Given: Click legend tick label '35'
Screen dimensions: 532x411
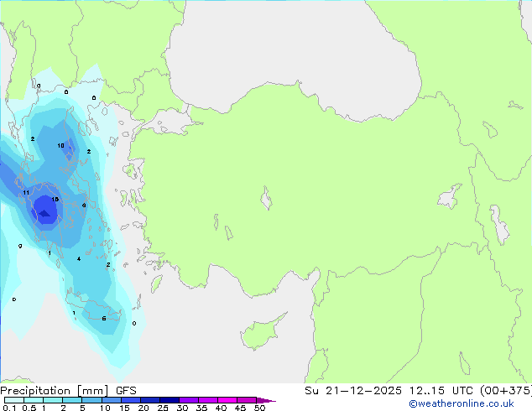Looking at the screenshot, I should tap(201, 408).
